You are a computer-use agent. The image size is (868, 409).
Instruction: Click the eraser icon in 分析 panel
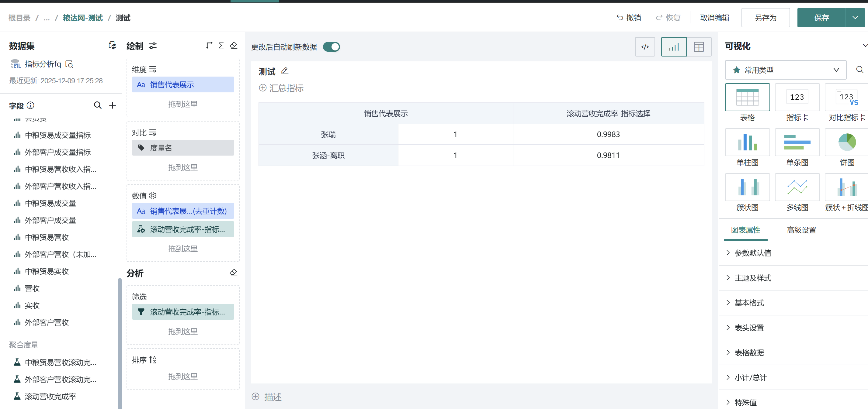click(234, 273)
